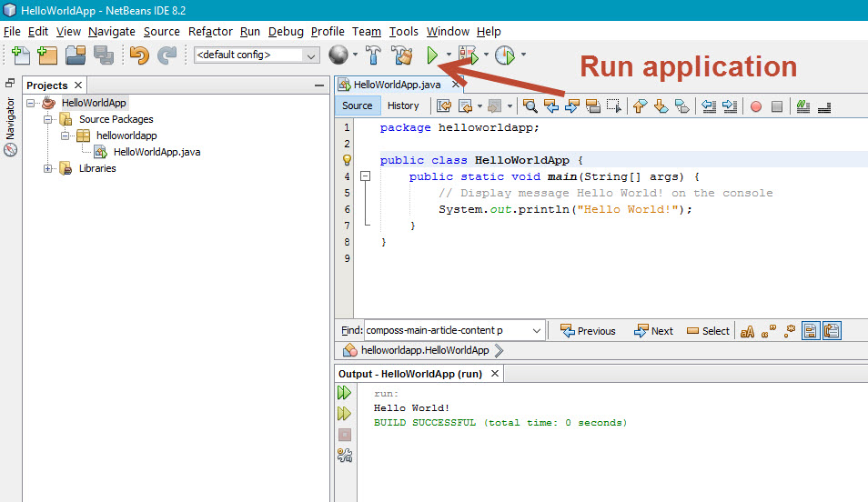Collapse the helloworldapp package node
This screenshot has height=502, width=868.
66,136
